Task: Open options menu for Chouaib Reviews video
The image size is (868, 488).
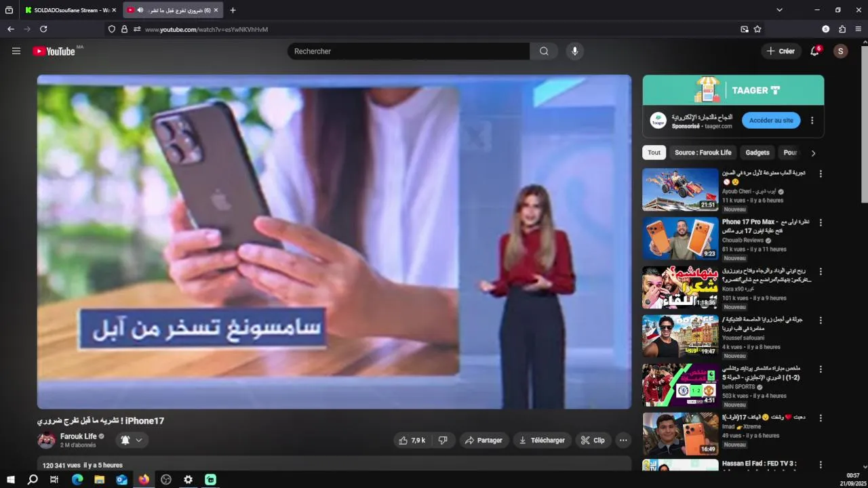Action: click(x=821, y=222)
